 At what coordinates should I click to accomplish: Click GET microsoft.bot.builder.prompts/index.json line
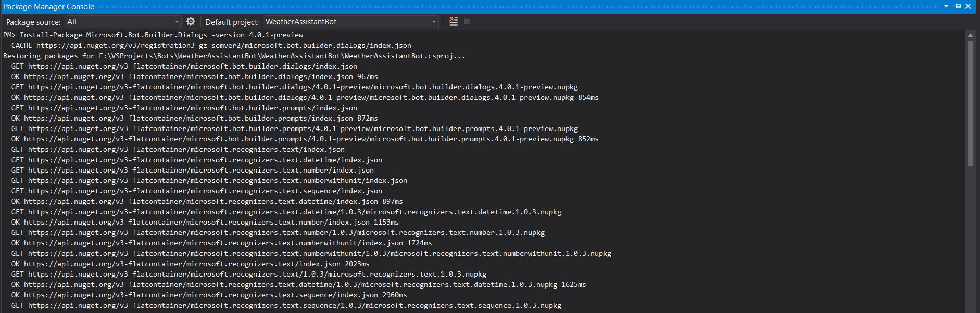[x=184, y=108]
